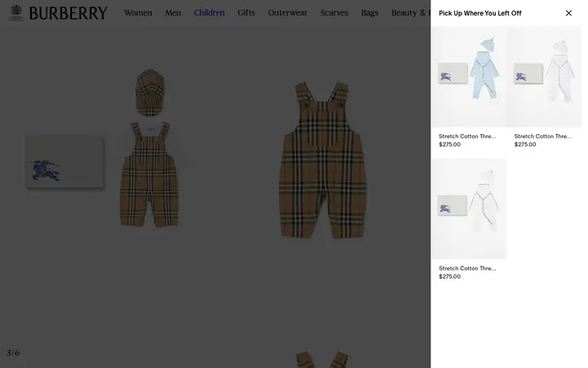This screenshot has height=368, width=588.
Task: Click the $275.00 price under the top-right white set
Action: click(525, 145)
